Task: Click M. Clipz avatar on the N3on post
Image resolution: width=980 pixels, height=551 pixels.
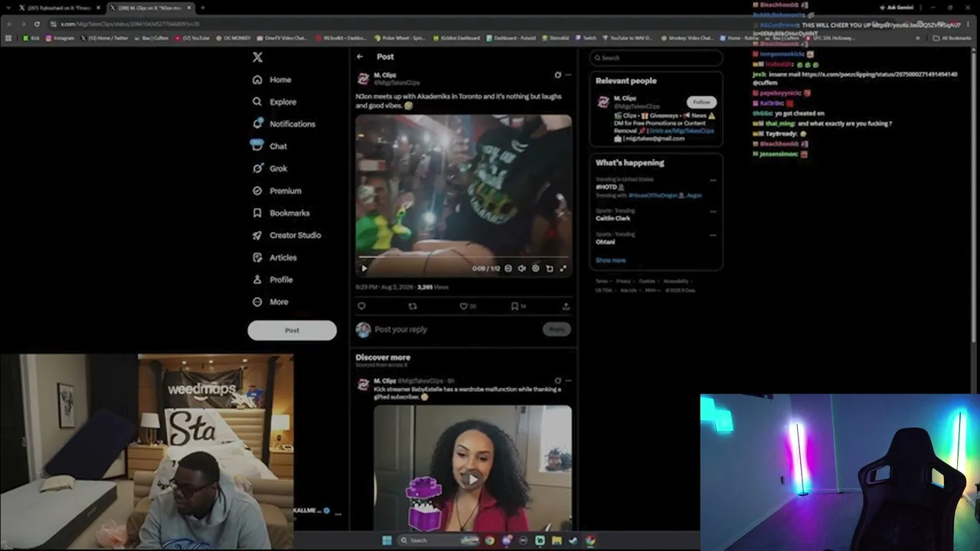Action: point(363,79)
